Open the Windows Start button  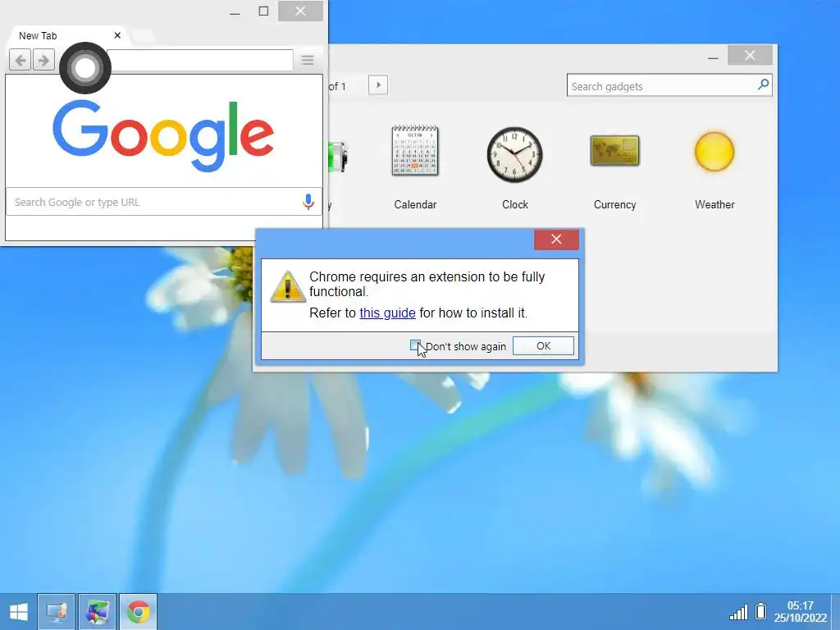19,612
